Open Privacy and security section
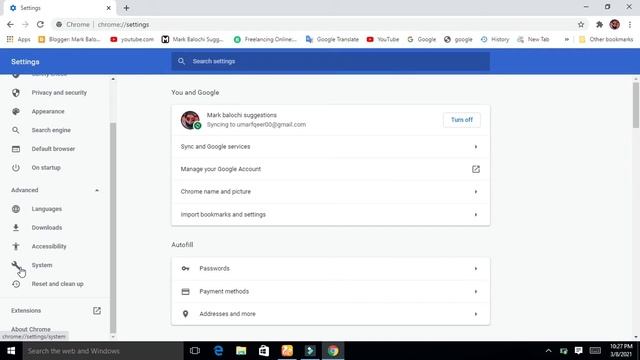The width and height of the screenshot is (640, 360). coord(59,93)
